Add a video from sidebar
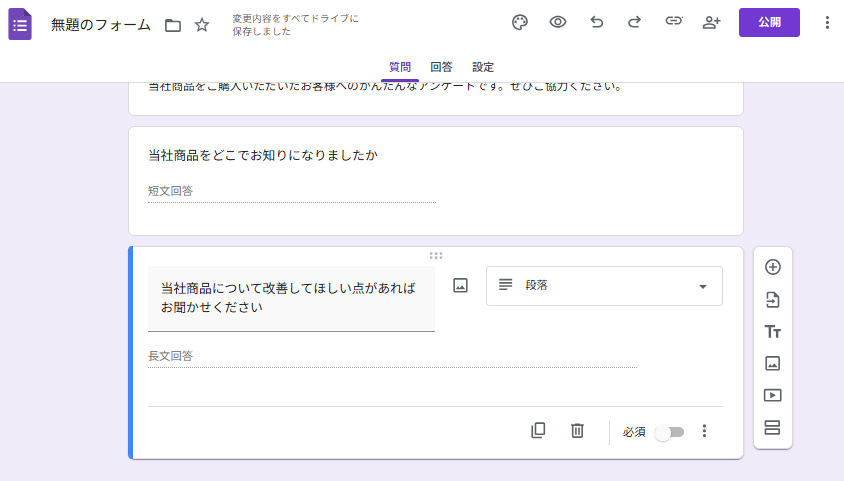844x481 pixels. point(772,395)
